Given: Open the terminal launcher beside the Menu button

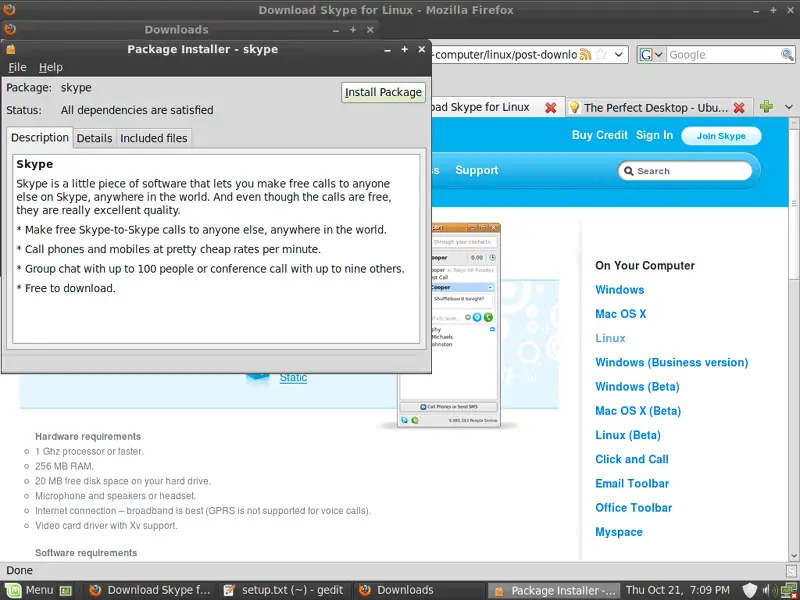Looking at the screenshot, I should click(66, 591).
